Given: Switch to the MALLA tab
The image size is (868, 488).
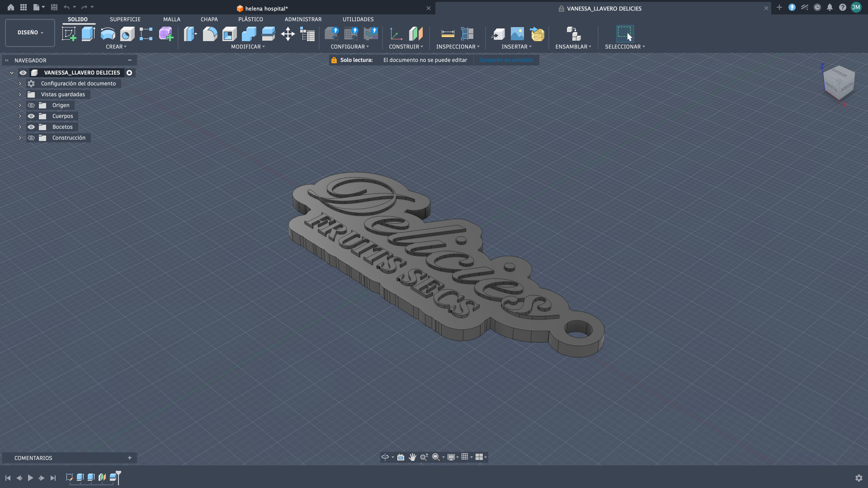Looking at the screenshot, I should pos(172,19).
